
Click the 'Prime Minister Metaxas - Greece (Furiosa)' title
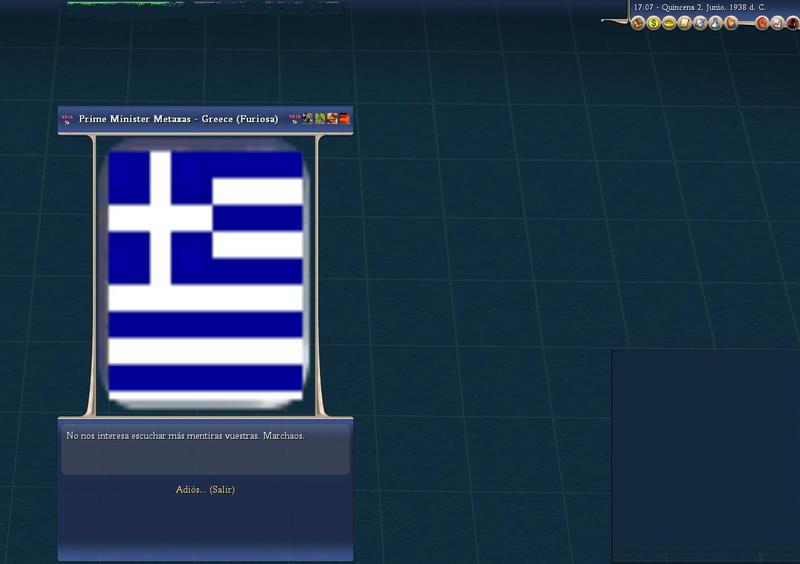(179, 119)
